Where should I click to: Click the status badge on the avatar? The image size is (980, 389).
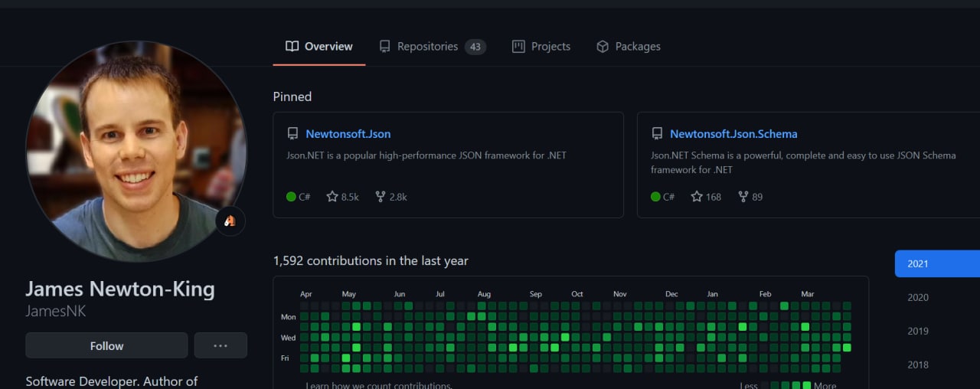pyautogui.click(x=230, y=221)
